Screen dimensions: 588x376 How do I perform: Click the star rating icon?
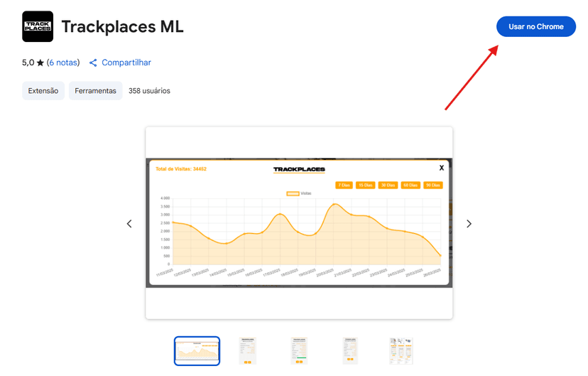pos(40,63)
